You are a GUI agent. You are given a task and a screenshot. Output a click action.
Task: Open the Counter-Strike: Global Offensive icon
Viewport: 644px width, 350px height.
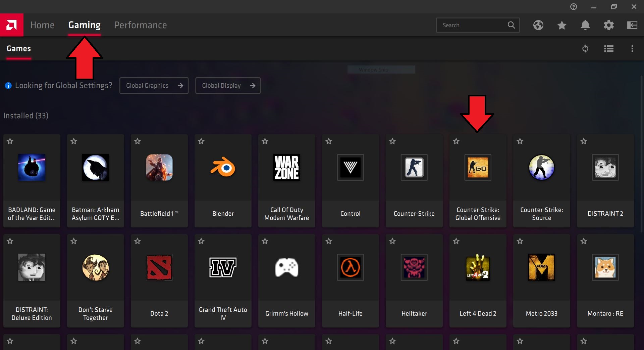point(478,167)
